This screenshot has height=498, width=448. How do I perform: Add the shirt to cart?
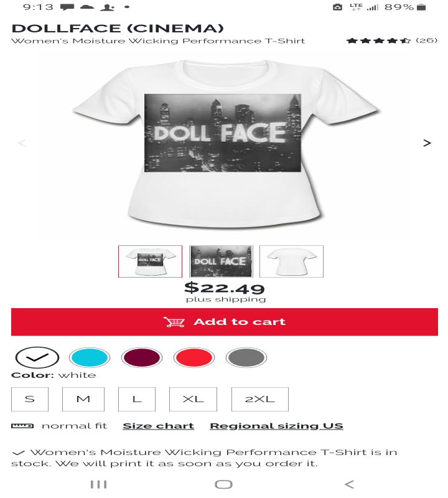[x=225, y=322]
